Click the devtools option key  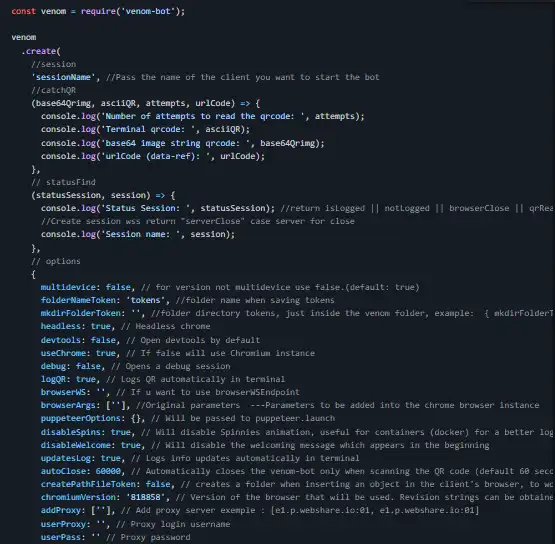click(x=61, y=340)
